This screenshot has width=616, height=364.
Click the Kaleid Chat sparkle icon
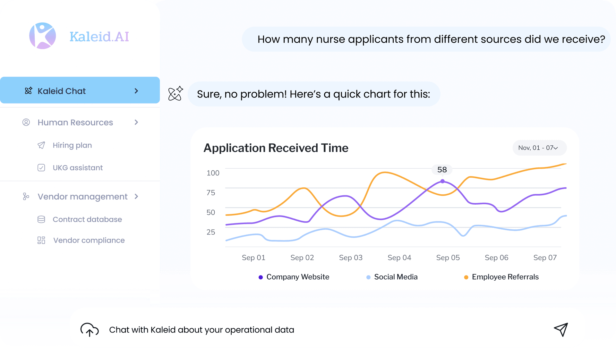tap(29, 91)
